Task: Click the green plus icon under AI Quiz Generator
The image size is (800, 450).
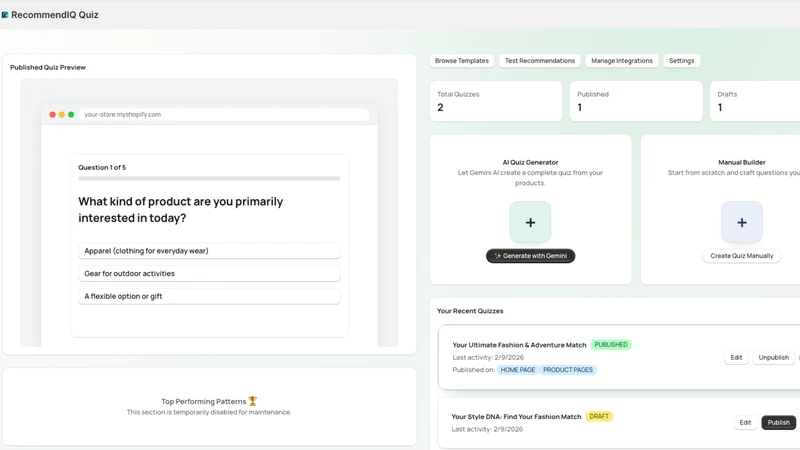Action: click(x=530, y=222)
